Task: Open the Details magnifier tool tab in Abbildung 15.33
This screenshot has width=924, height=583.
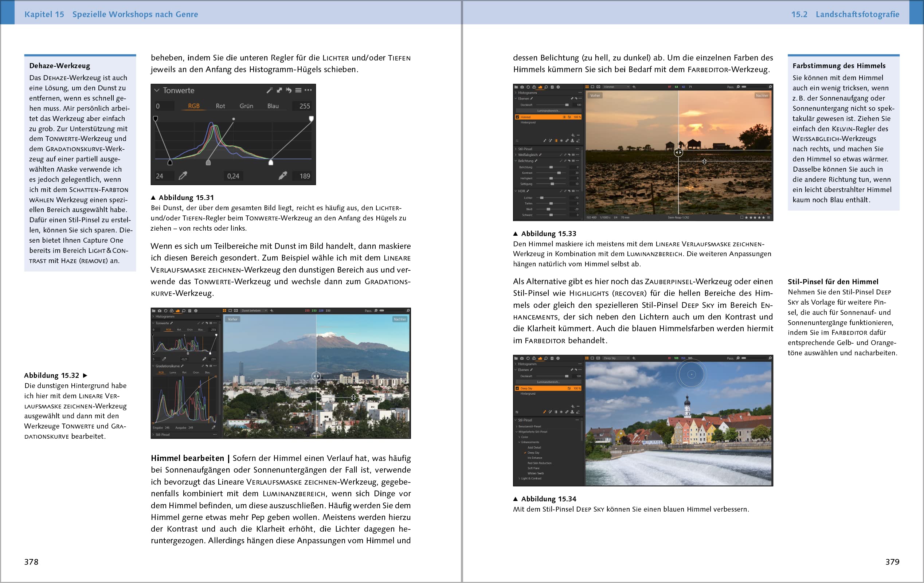Action: 546,87
